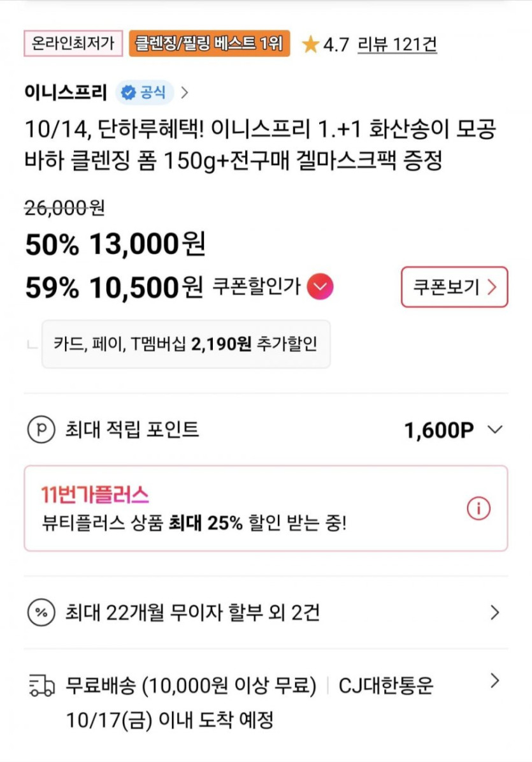The image size is (532, 762).
Task: Tap the percent installment icon
Action: [x=42, y=613]
